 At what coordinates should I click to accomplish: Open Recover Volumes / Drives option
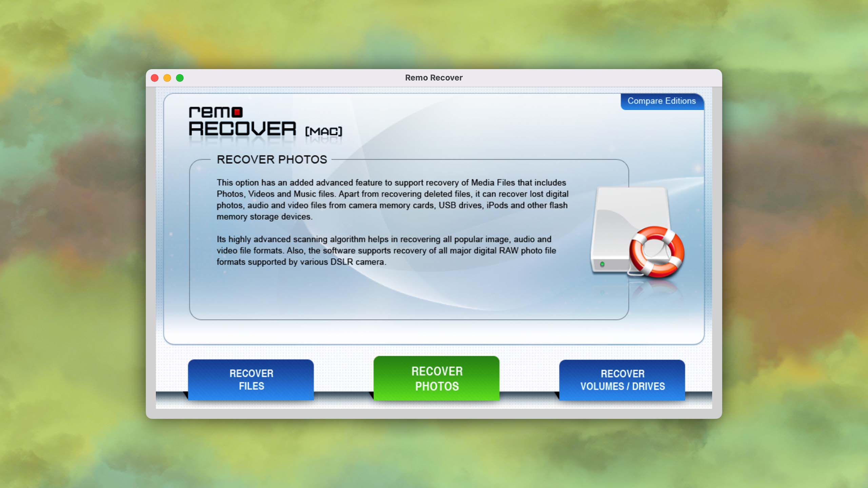click(x=622, y=380)
